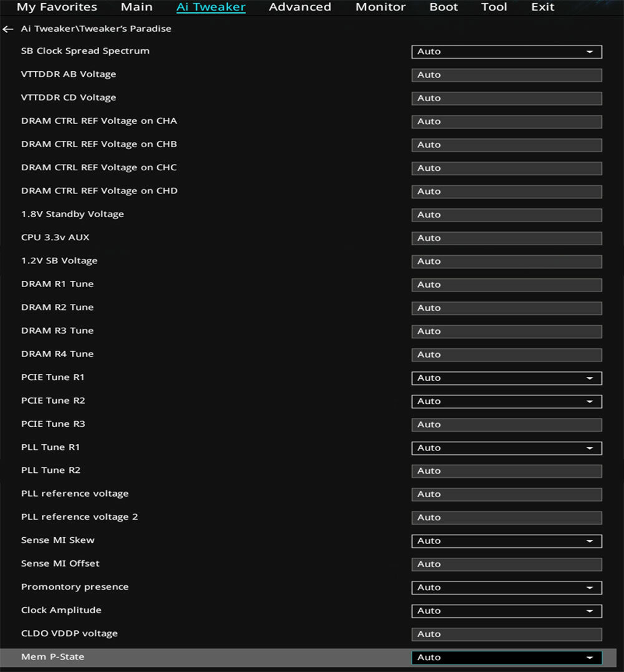The image size is (624, 672).
Task: Open the PCIE Tune R2 dropdown
Action: 507,402
